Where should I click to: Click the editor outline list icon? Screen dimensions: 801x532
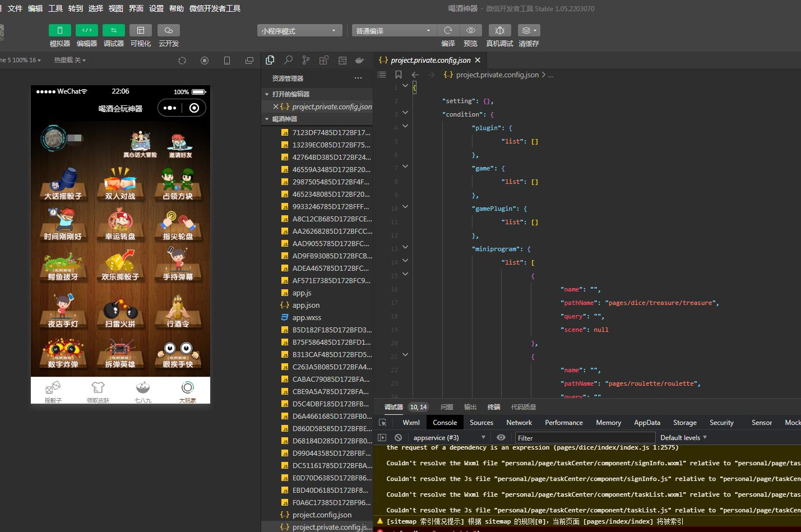(382, 75)
